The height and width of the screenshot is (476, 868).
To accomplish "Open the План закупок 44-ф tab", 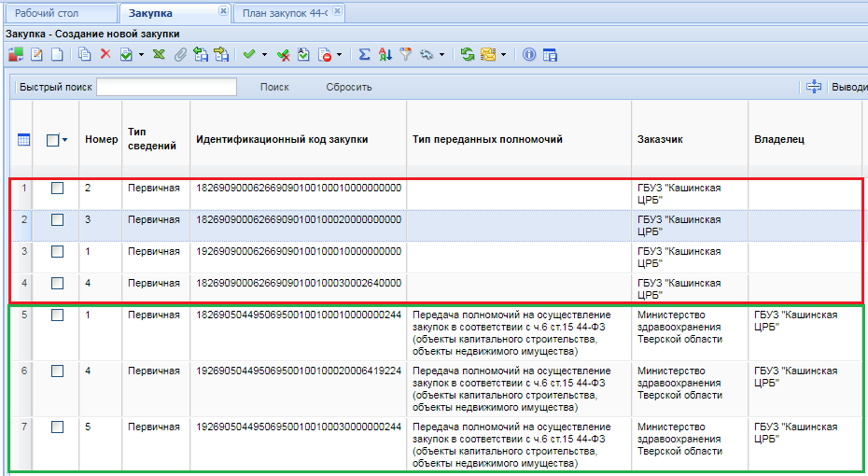I will point(280,12).
